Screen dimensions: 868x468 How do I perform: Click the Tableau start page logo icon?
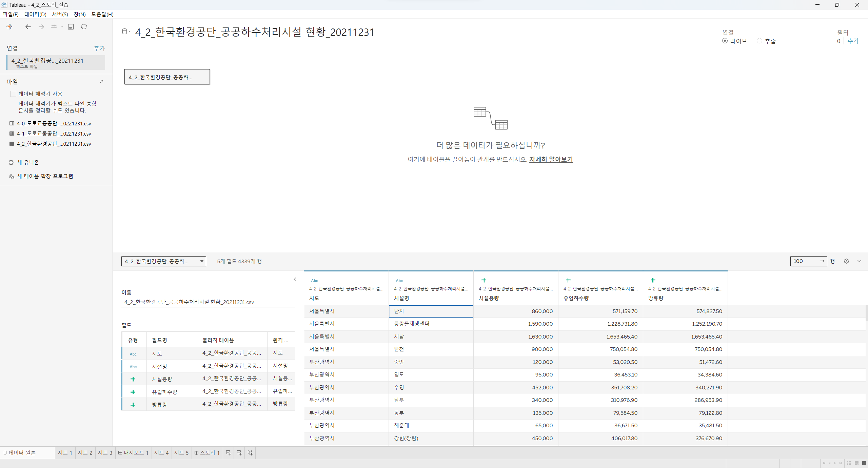[9, 27]
